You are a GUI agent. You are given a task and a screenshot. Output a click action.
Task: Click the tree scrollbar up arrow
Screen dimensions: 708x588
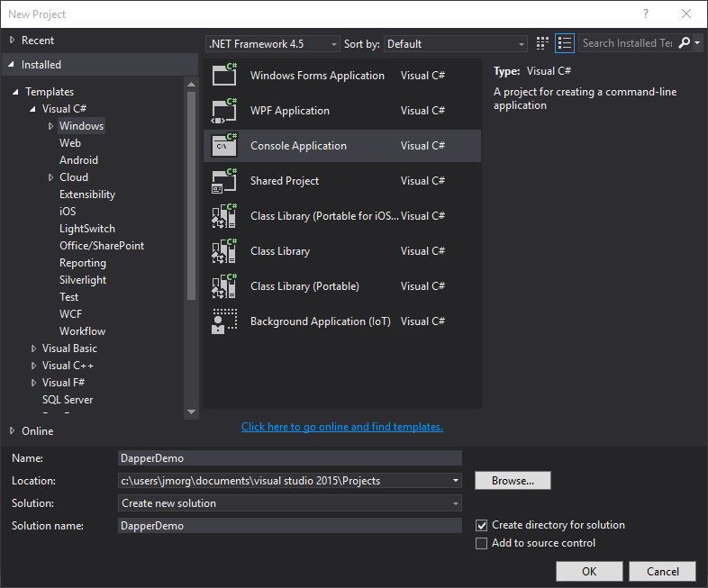(x=192, y=85)
